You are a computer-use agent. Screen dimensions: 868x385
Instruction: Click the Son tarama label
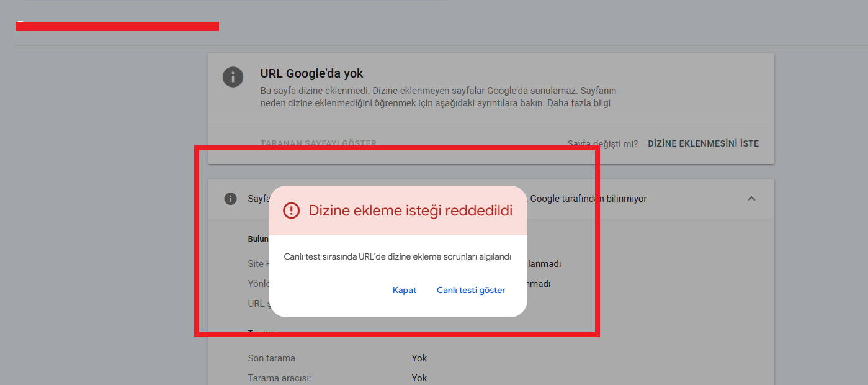272,358
